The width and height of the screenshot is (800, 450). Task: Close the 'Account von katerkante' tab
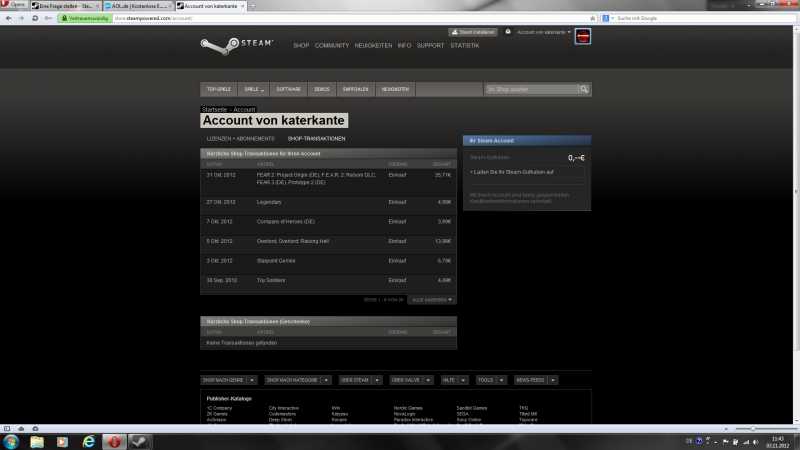242,6
